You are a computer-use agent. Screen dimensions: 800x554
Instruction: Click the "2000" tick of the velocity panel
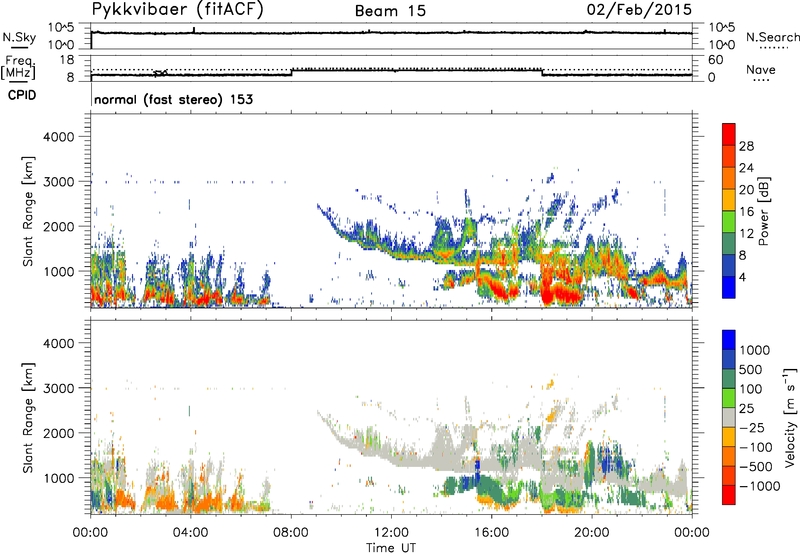[59, 433]
